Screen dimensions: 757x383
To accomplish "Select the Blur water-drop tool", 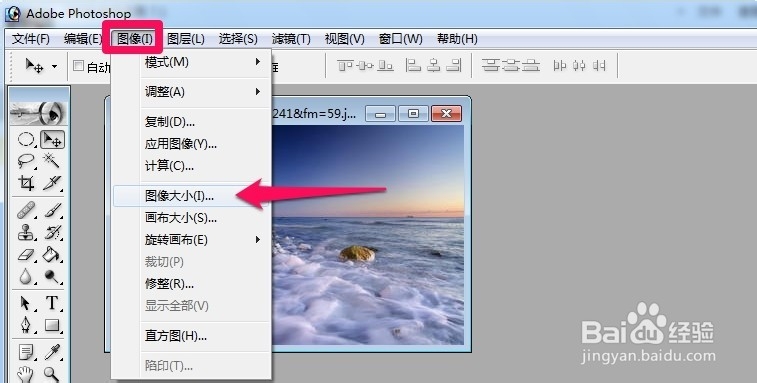I will [x=26, y=276].
